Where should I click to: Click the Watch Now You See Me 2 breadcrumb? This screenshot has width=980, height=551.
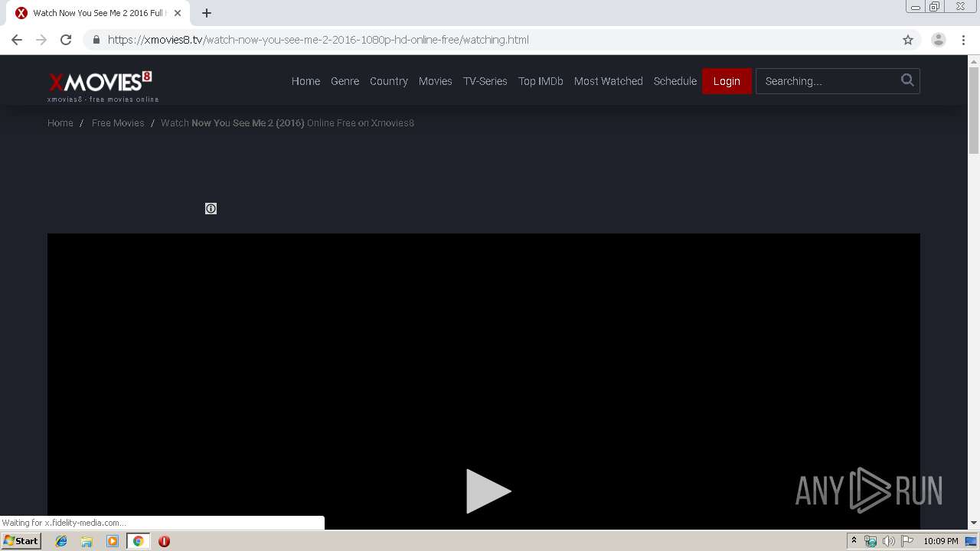[287, 122]
